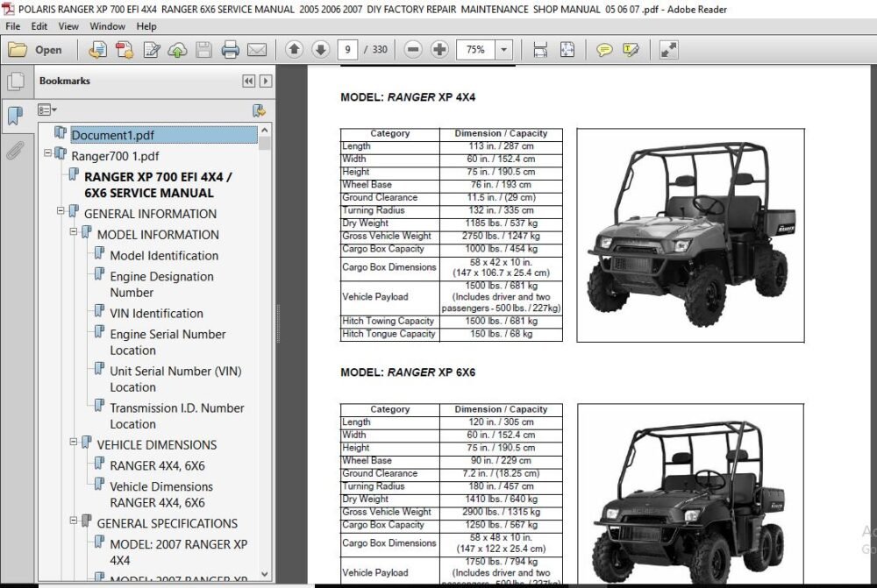Image resolution: width=877 pixels, height=588 pixels.
Task: Print the document with printer icon
Action: tap(230, 50)
